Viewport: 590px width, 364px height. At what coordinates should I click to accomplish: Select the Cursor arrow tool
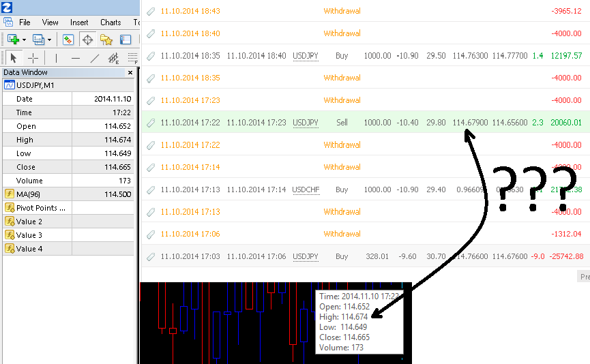[x=14, y=58]
